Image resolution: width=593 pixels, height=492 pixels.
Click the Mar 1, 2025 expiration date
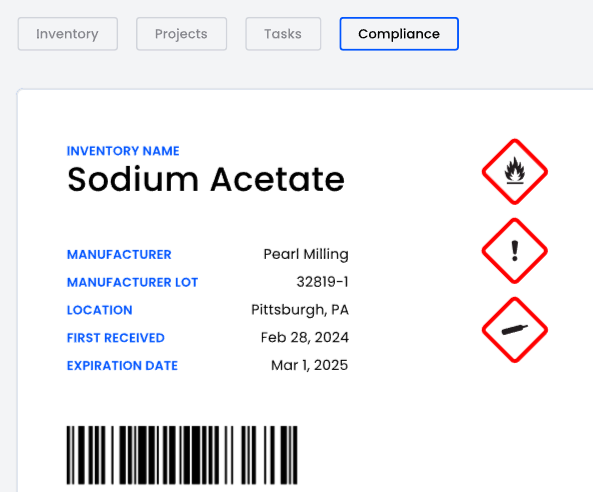coord(310,365)
